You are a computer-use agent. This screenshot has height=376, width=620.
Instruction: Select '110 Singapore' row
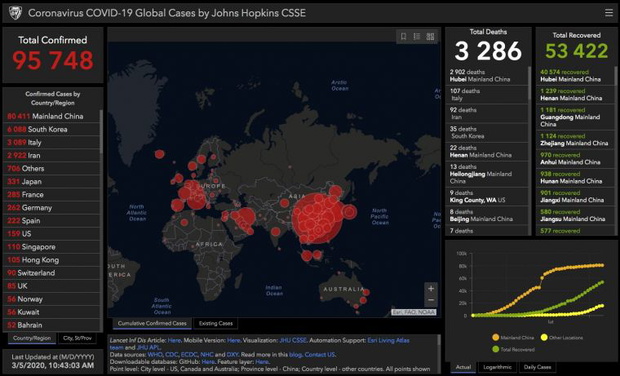(x=51, y=247)
